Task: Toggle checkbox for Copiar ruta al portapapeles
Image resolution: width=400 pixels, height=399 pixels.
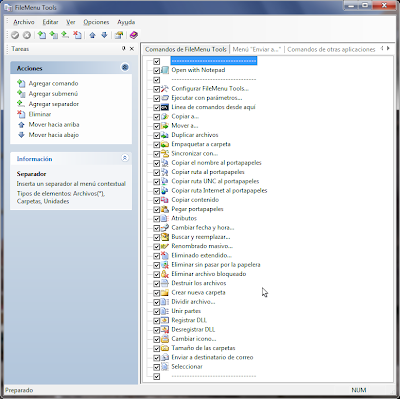Action: point(157,173)
